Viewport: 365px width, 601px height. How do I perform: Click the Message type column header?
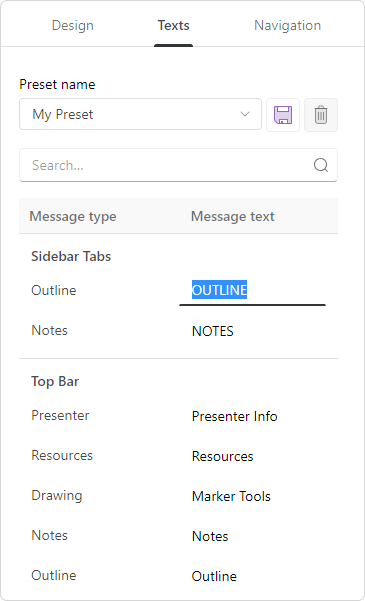tap(73, 216)
